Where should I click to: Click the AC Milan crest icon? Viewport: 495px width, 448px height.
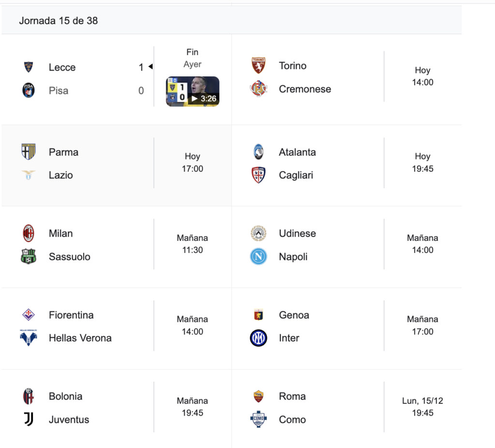[x=29, y=233]
